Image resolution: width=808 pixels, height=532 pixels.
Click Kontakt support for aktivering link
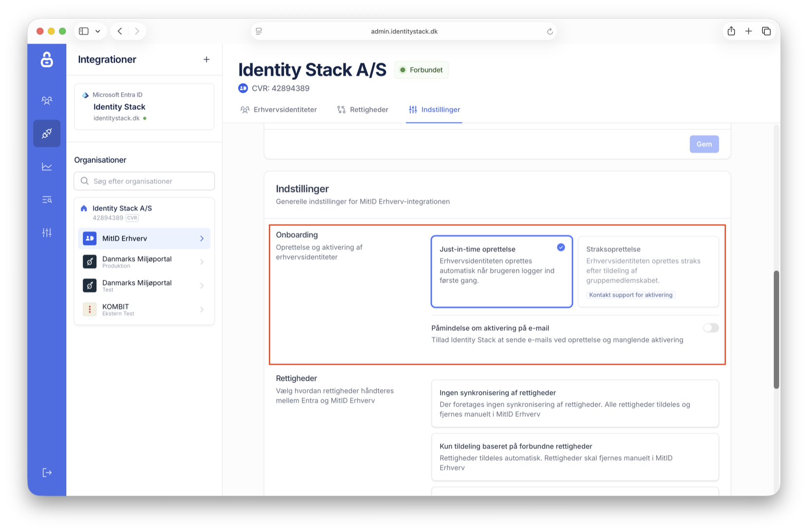click(630, 295)
